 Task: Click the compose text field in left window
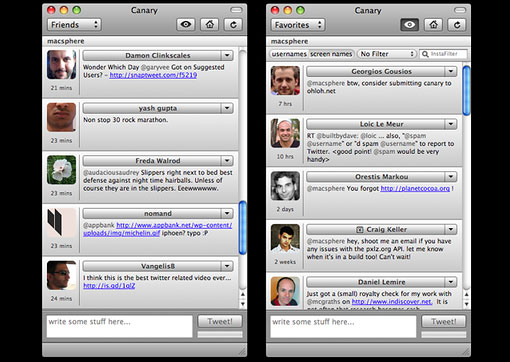click(x=120, y=327)
